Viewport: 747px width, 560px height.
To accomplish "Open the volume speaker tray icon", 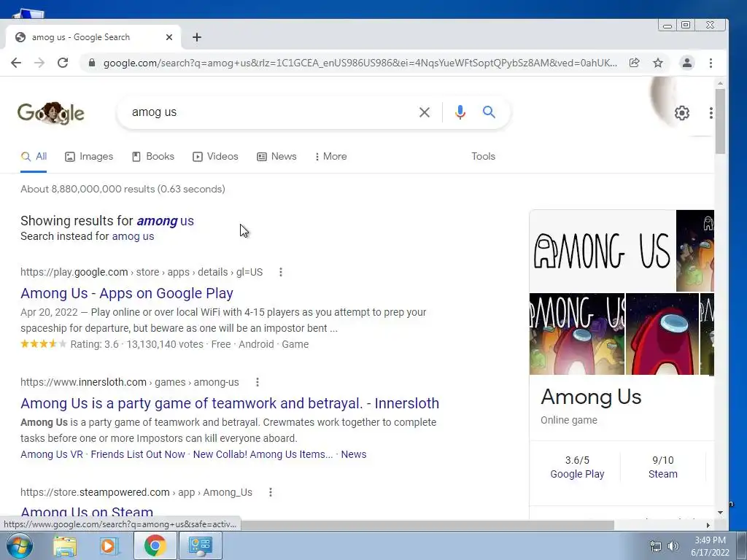I will coord(673,546).
